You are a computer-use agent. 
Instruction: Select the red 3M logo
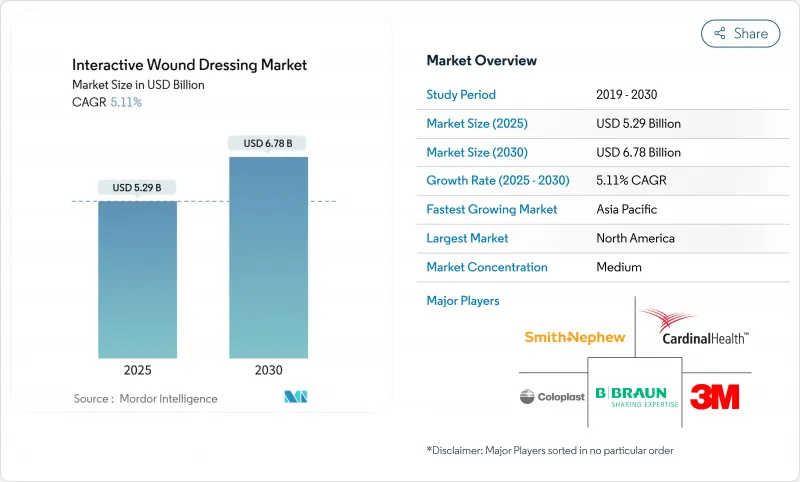(715, 396)
